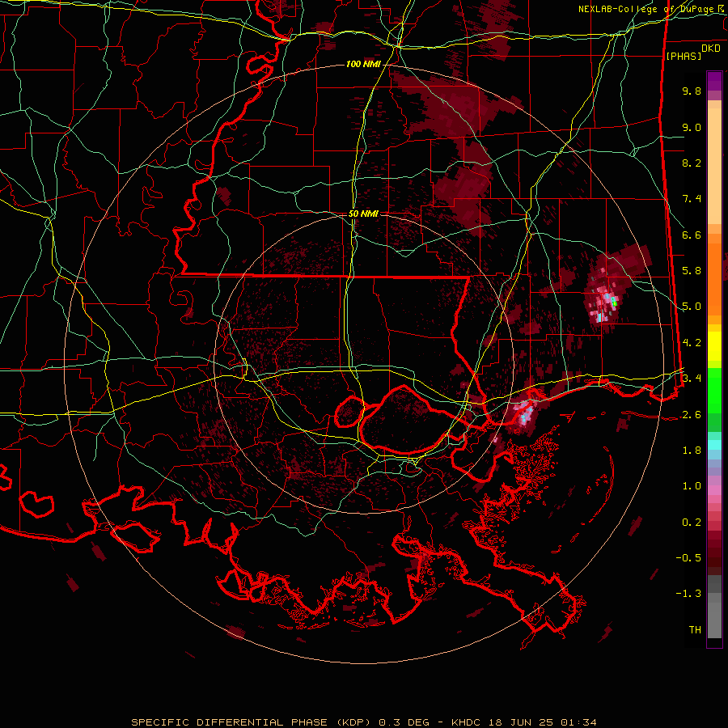Click the -1.3 value on the color scale

coord(688,594)
